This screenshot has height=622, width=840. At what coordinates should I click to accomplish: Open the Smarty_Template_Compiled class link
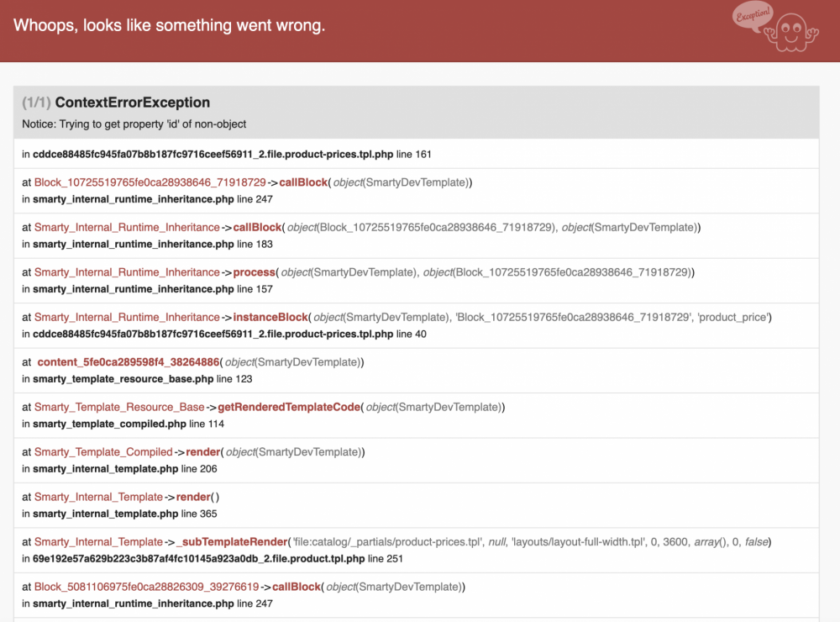coord(103,452)
